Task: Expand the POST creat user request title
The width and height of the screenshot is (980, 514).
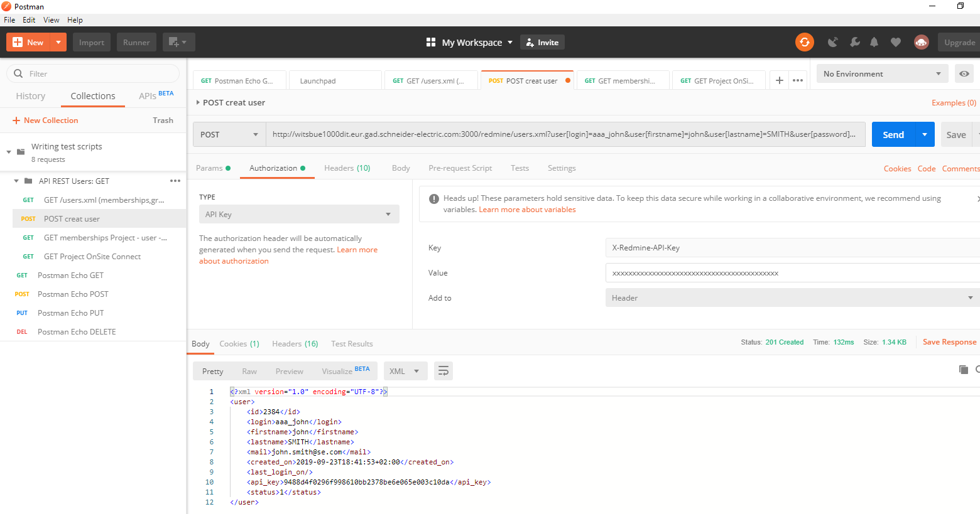Action: click(198, 102)
